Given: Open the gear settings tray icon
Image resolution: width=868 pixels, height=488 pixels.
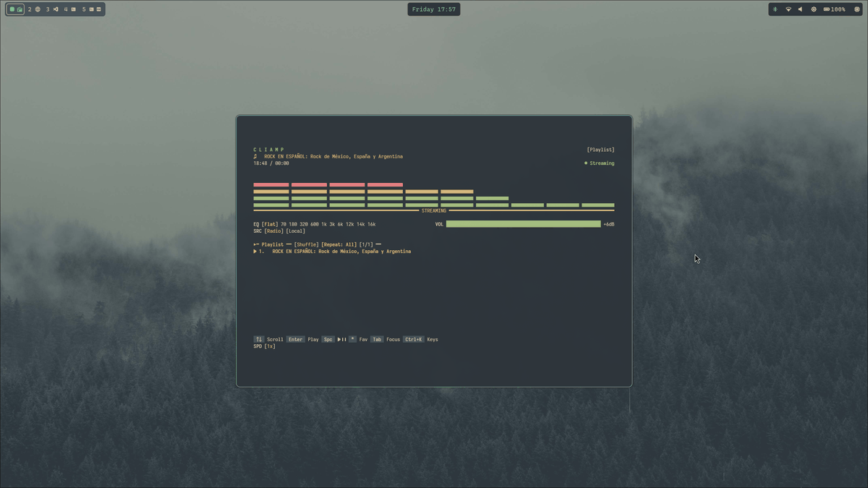Looking at the screenshot, I should [814, 9].
